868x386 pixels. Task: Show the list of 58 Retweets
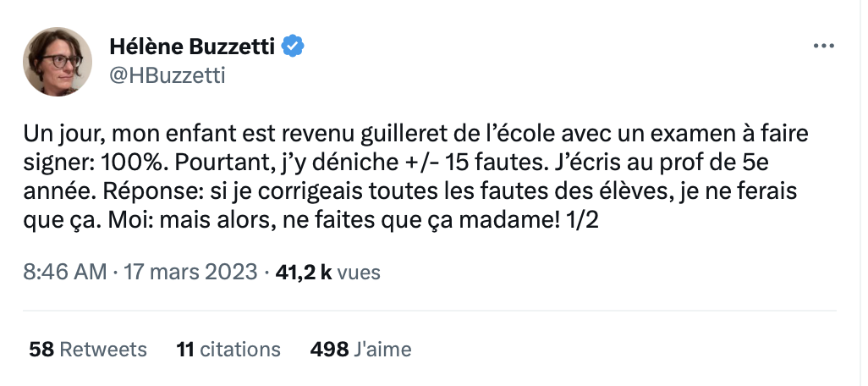[x=88, y=350]
